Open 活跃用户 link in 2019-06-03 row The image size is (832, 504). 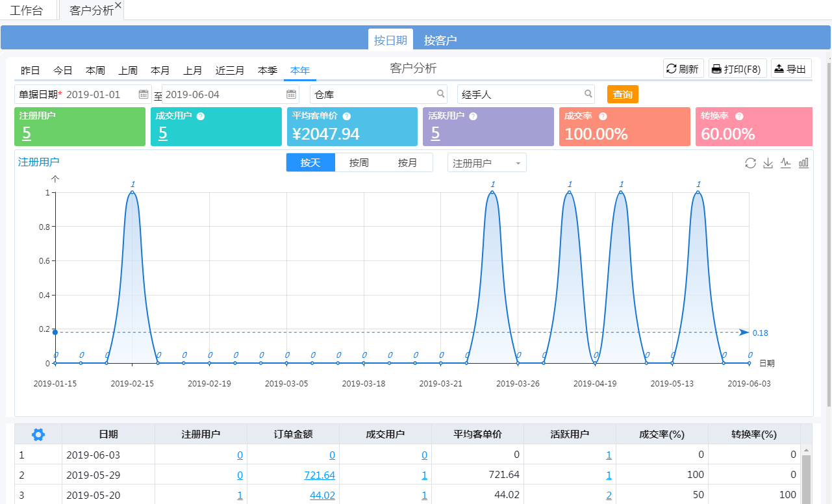[609, 455]
